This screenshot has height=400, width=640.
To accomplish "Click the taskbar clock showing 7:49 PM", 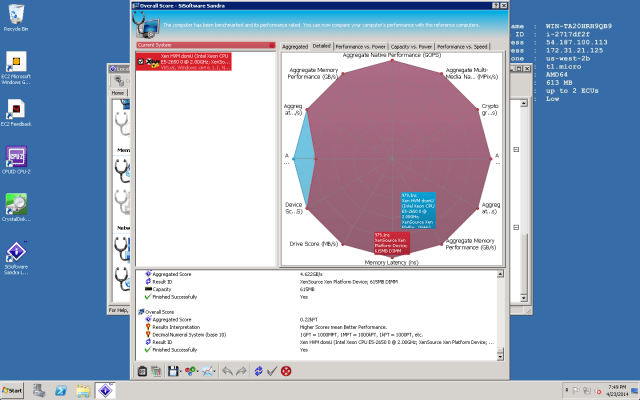I will 616,390.
